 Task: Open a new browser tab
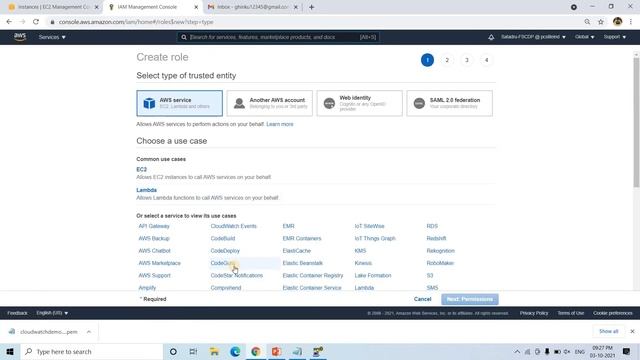tap(311, 7)
